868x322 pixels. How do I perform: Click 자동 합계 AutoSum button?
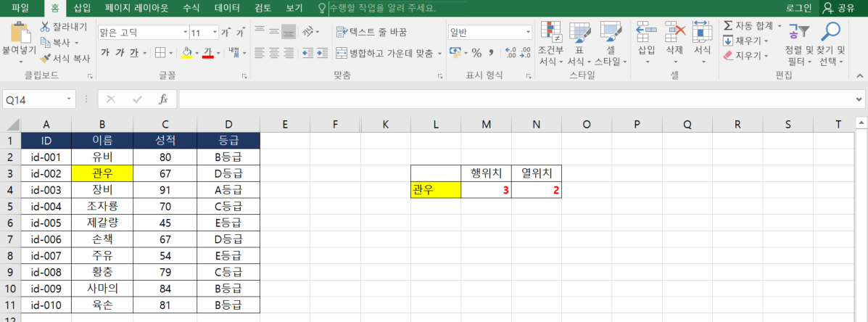[x=748, y=26]
